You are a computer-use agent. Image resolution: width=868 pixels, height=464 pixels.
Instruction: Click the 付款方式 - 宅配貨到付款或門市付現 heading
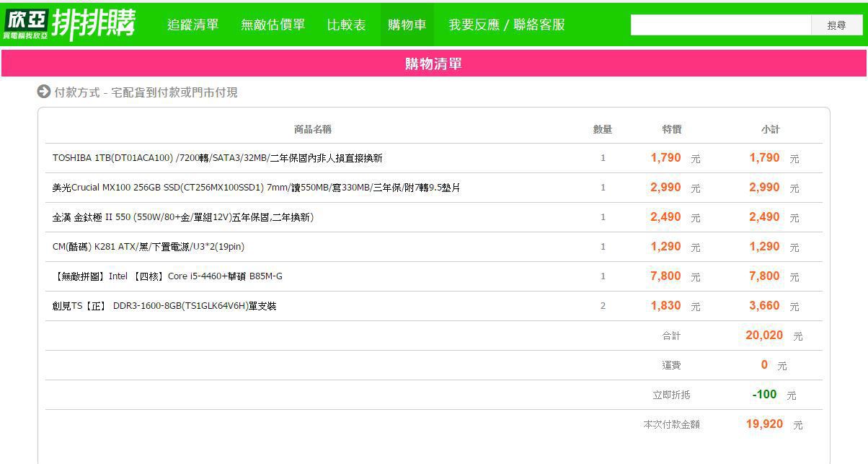pyautogui.click(x=146, y=92)
